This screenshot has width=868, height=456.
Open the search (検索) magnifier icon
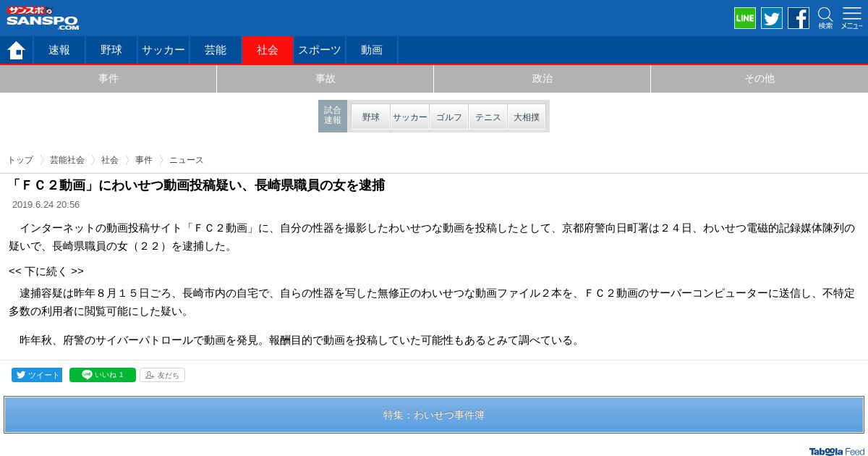coord(825,18)
